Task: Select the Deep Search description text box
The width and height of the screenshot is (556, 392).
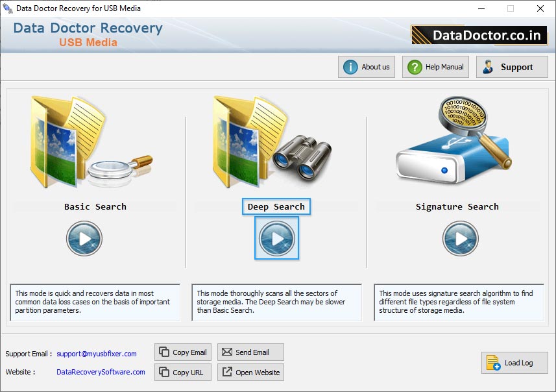Action: point(276,302)
